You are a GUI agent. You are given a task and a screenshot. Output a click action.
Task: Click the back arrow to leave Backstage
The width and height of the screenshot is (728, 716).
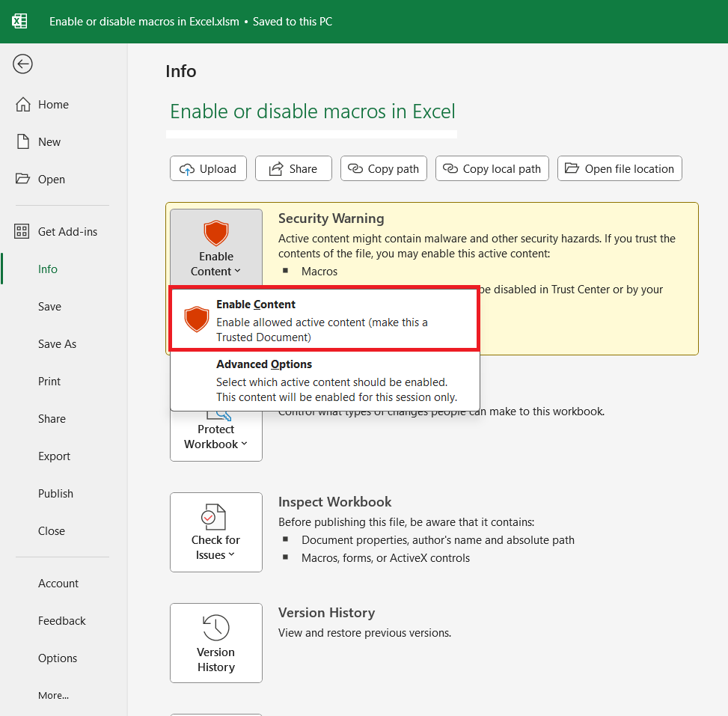pos(22,64)
